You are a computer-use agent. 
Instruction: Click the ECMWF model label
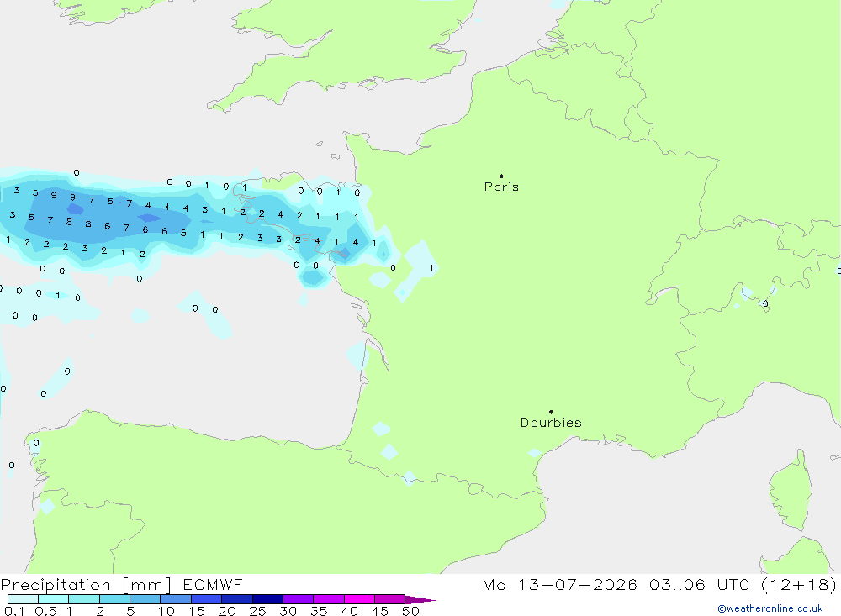click(x=213, y=584)
